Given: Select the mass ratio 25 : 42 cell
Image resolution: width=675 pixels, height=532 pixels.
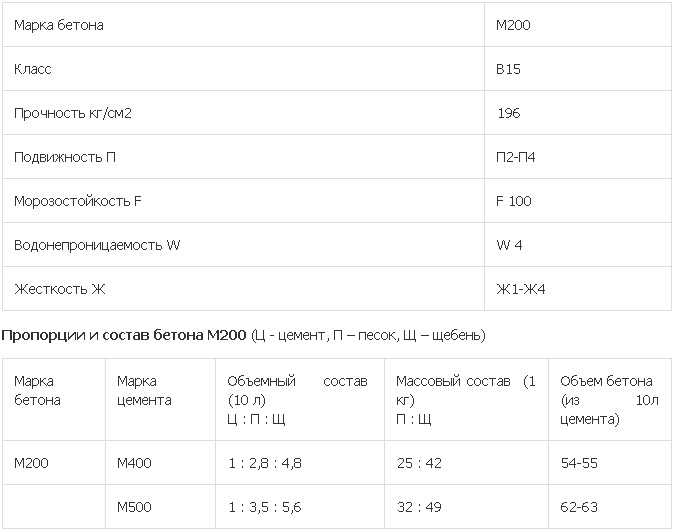Looking at the screenshot, I should pos(419,463).
